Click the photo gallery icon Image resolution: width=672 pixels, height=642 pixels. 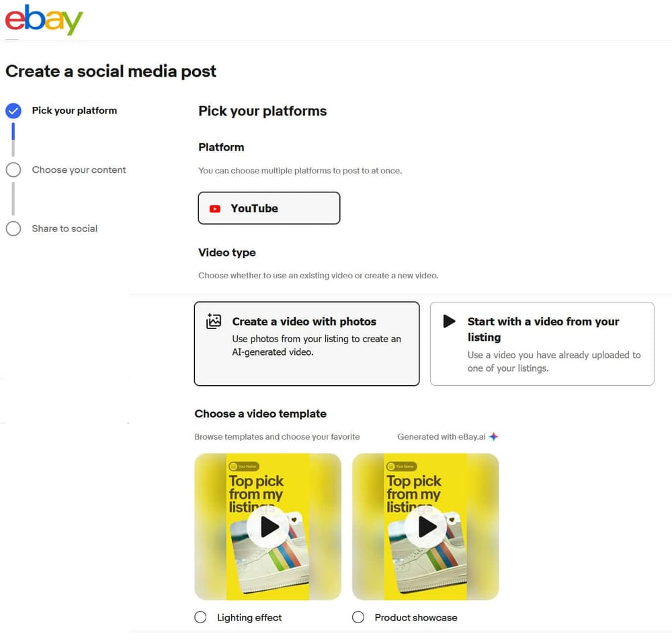[x=214, y=321]
